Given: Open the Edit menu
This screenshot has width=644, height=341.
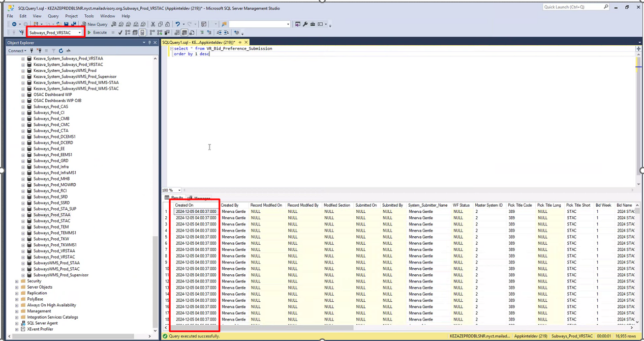Looking at the screenshot, I should coord(23,16).
